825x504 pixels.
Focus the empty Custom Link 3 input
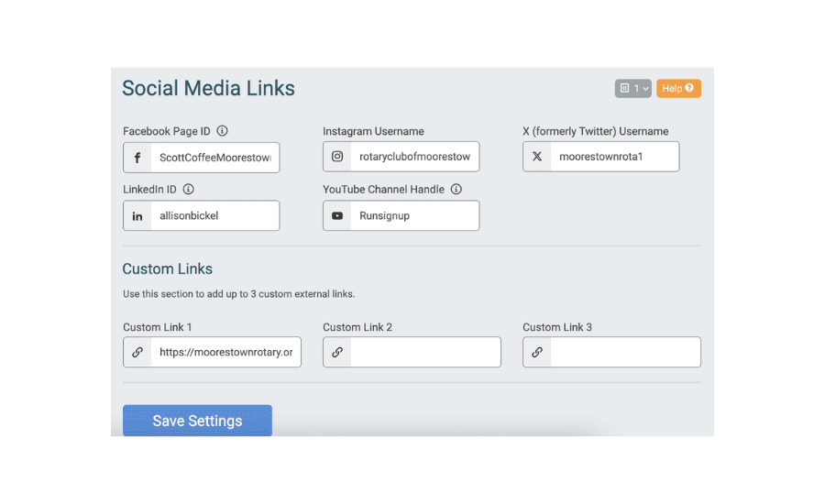[625, 352]
